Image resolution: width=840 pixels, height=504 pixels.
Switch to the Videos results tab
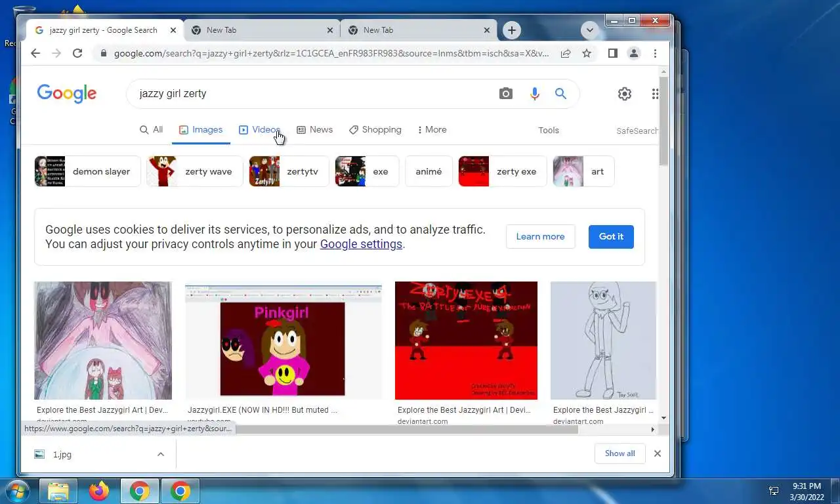point(260,130)
